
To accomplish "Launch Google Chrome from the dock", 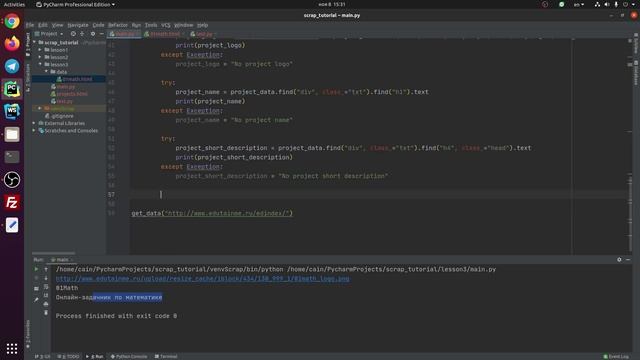I will [x=12, y=21].
